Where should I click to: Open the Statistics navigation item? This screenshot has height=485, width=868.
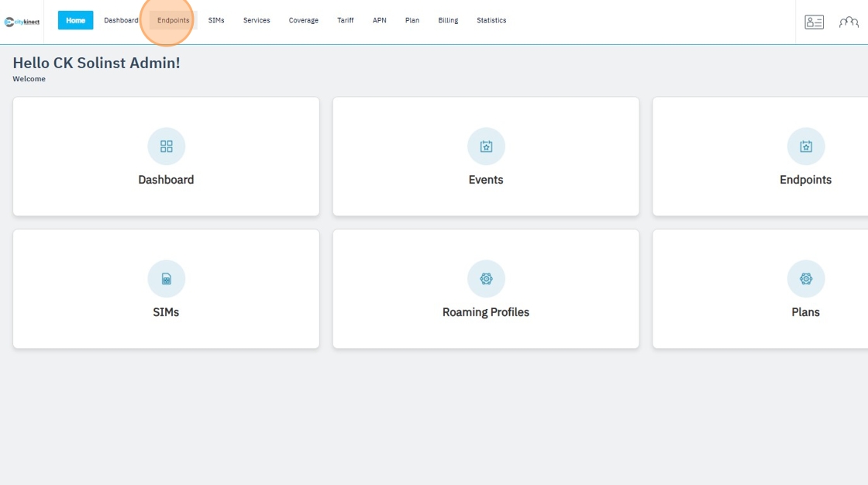(x=491, y=20)
